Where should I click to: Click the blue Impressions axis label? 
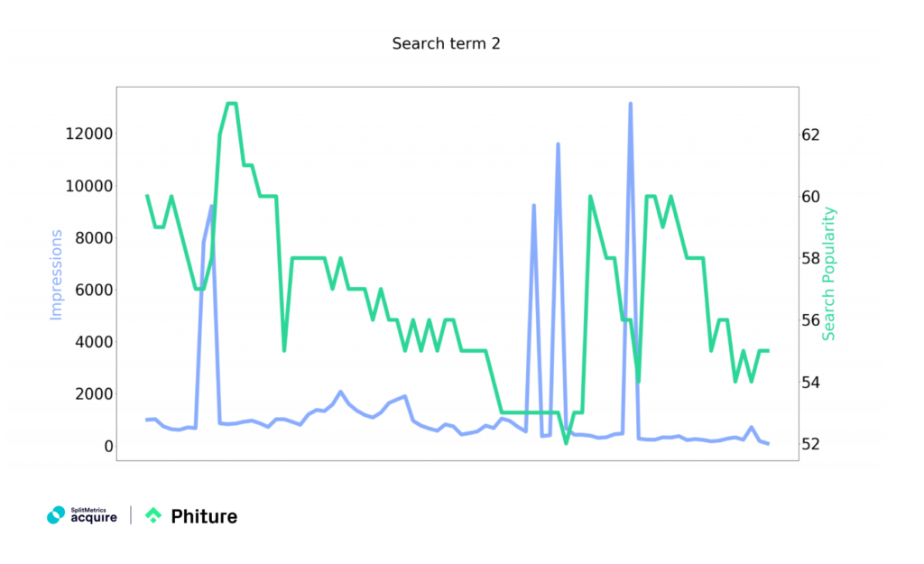56,274
